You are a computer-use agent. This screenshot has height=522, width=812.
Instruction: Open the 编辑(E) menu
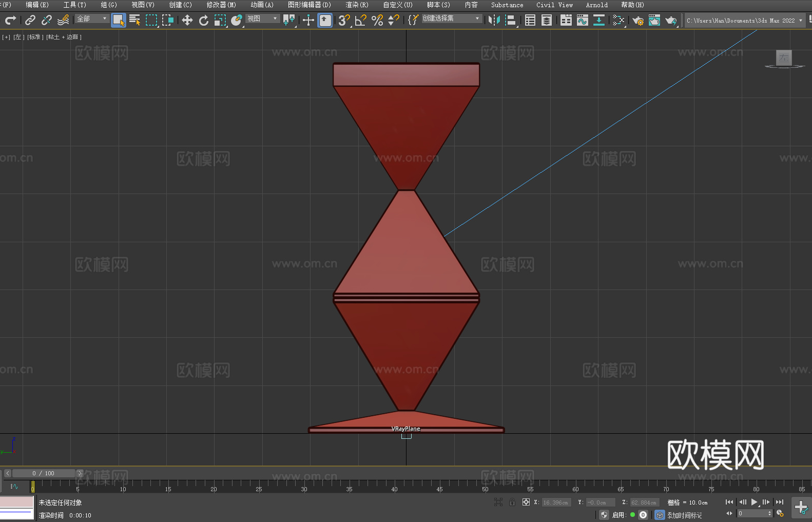(37, 5)
